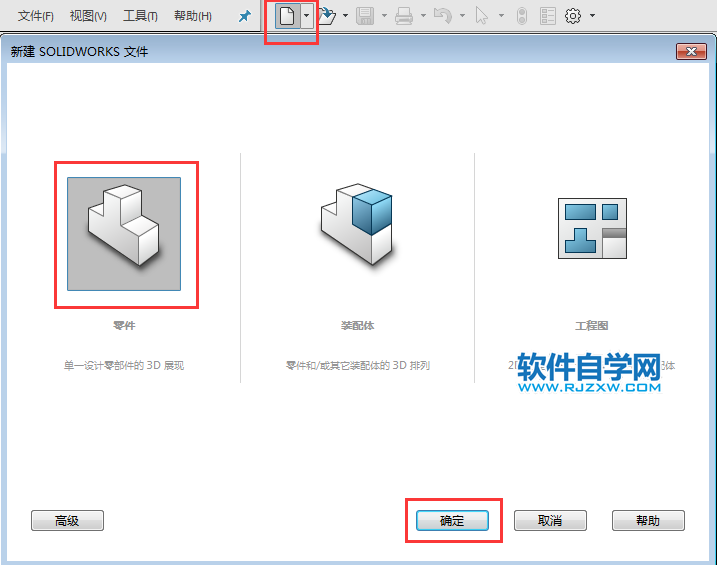Image resolution: width=717 pixels, height=565 pixels.
Task: Expand the New document dropdown arrow
Action: [x=306, y=16]
